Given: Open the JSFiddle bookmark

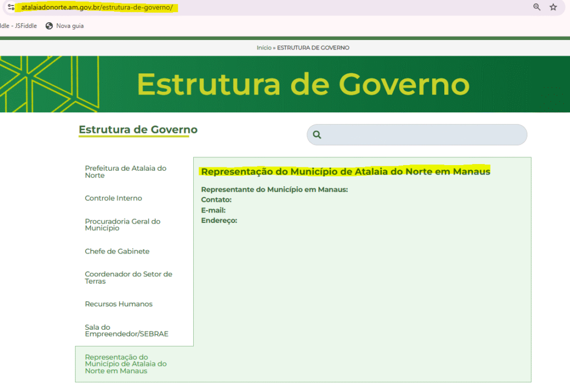Looking at the screenshot, I should (18, 26).
